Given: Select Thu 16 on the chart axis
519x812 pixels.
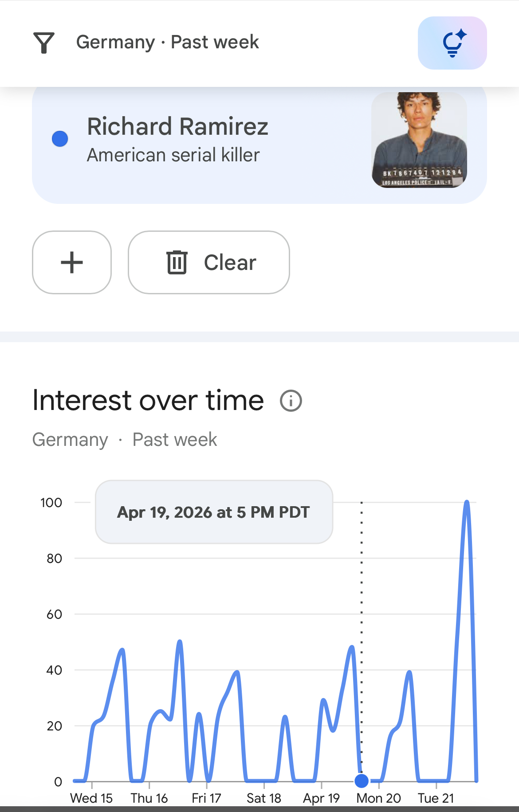Looking at the screenshot, I should (149, 798).
